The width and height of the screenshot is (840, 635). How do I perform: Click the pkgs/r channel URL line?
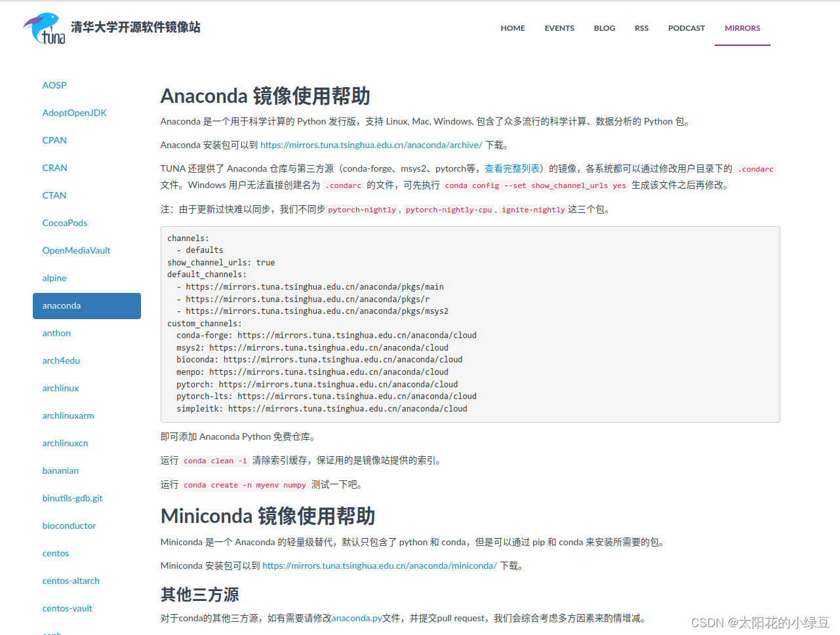[303, 299]
